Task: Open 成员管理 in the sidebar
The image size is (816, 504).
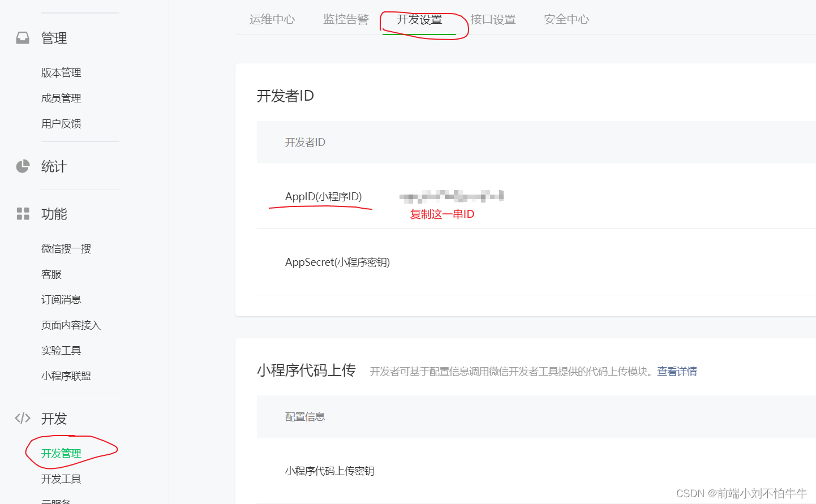Action: [61, 98]
